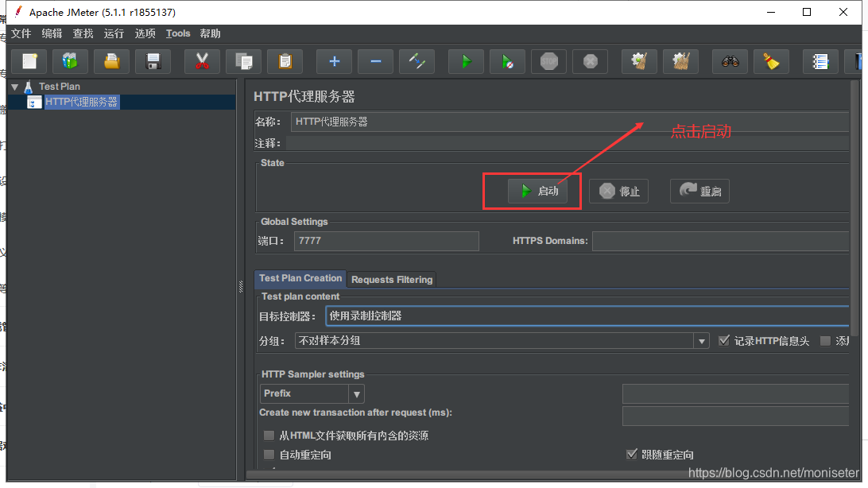The width and height of the screenshot is (868, 488).
Task: Select the HTTP代理服务器 tree item
Action: pos(81,103)
